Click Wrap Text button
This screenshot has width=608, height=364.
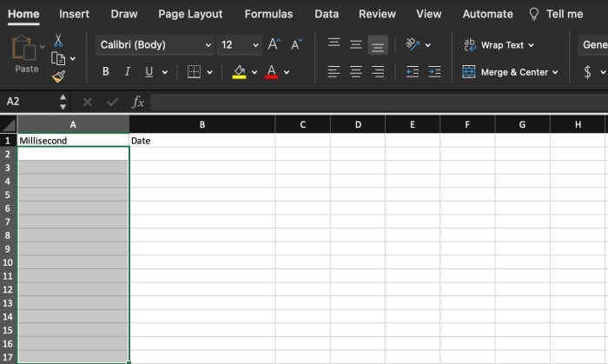(x=499, y=45)
